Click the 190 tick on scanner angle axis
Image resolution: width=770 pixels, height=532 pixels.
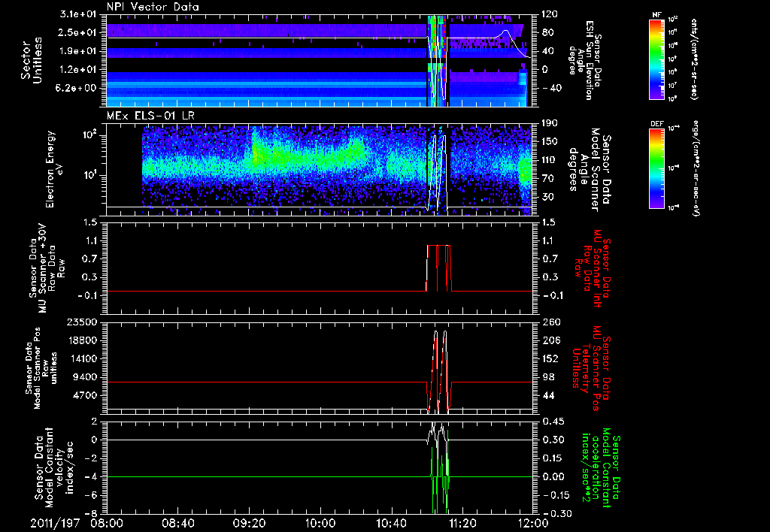(550, 123)
